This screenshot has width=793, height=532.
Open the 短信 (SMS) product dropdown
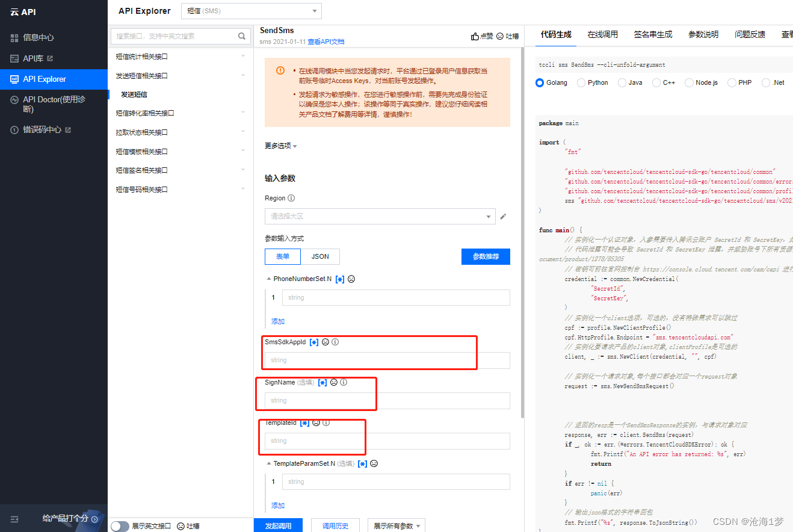(251, 11)
